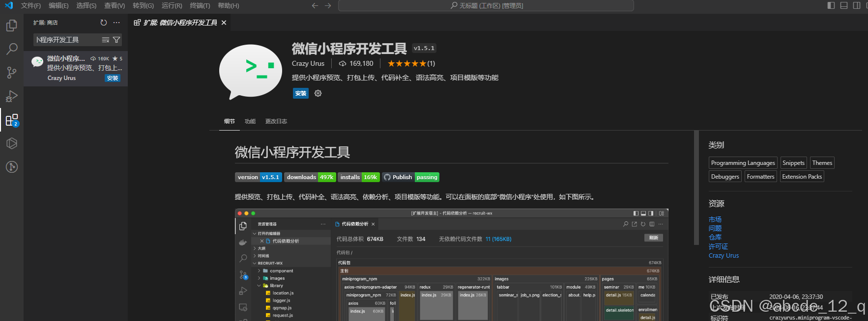The image size is (868, 321).
Task: Click the large WeChat extension logo
Action: pos(250,72)
